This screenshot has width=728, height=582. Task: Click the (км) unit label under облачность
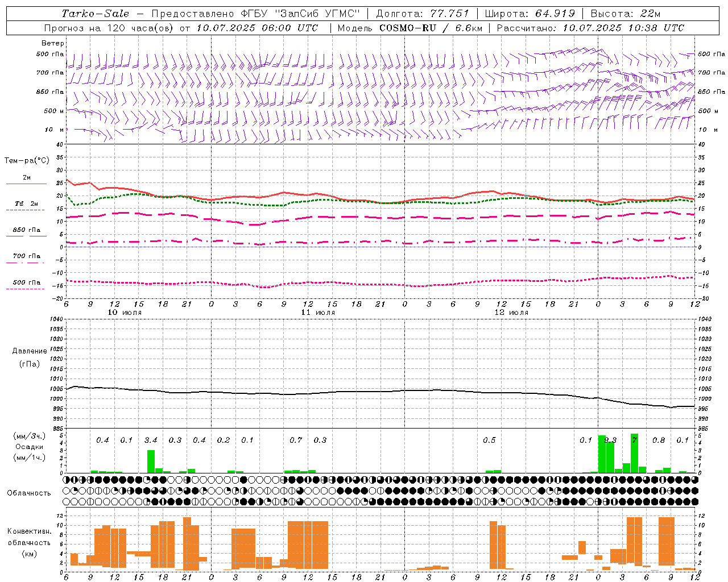29,553
